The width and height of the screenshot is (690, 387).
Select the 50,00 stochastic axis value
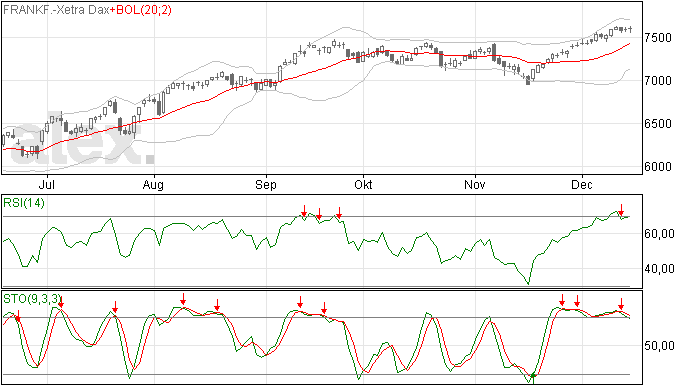[659, 346]
